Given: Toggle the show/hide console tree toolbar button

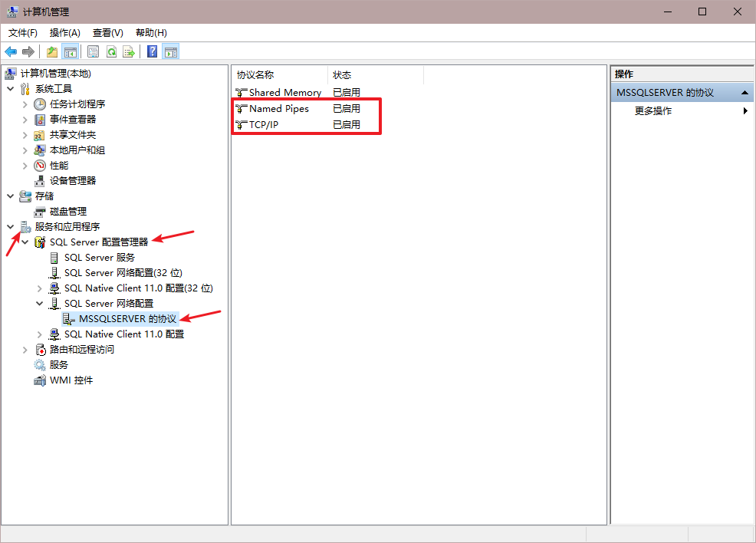Looking at the screenshot, I should (x=71, y=51).
